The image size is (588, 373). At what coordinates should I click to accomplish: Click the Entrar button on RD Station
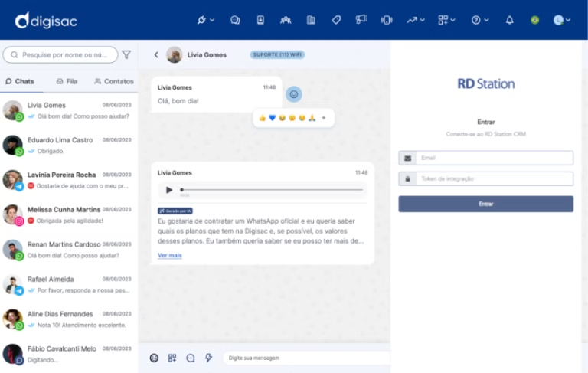[x=485, y=204]
